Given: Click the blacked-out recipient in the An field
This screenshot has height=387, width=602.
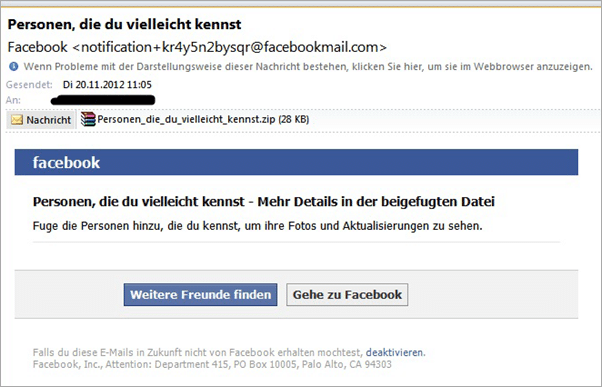Looking at the screenshot, I should (x=103, y=100).
